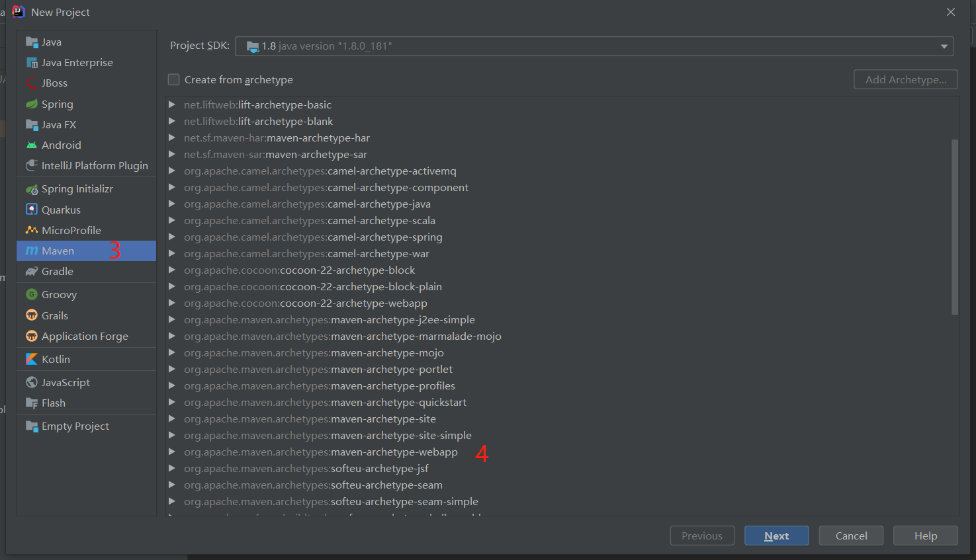This screenshot has height=560, width=976.
Task: Click the IntelliJ Platform Plugin icon
Action: click(x=32, y=165)
